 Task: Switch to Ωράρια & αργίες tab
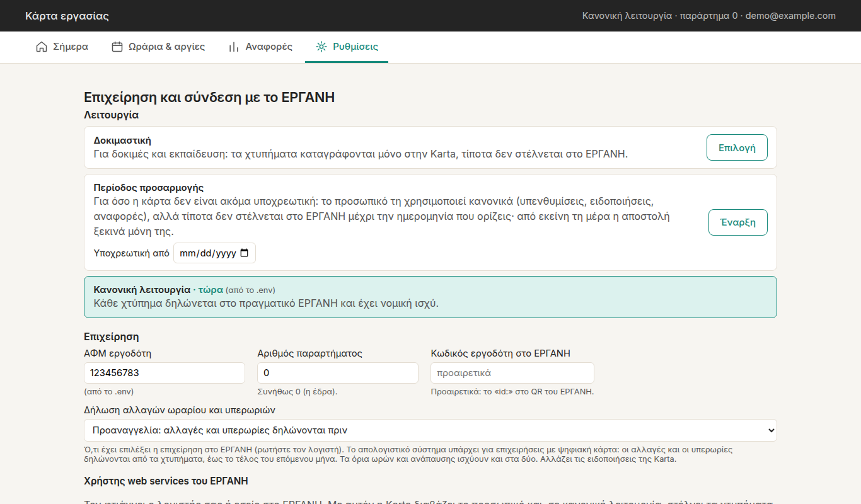pos(158,47)
